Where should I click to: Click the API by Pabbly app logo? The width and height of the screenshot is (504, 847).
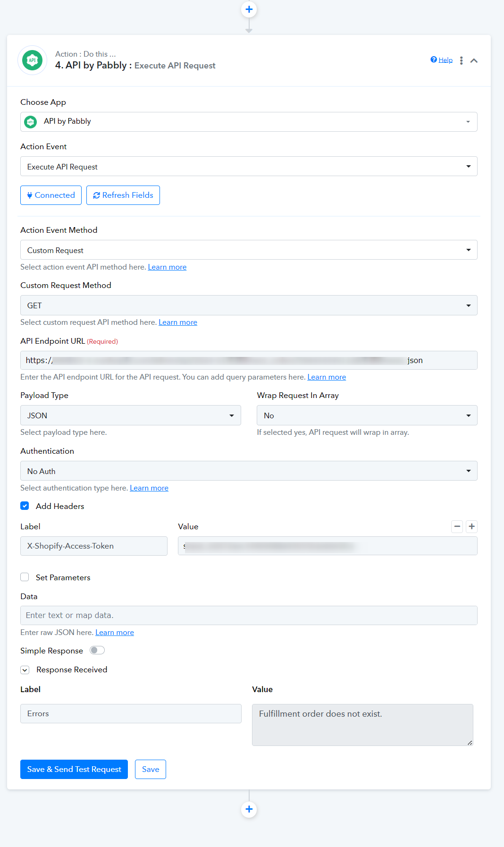(x=32, y=60)
